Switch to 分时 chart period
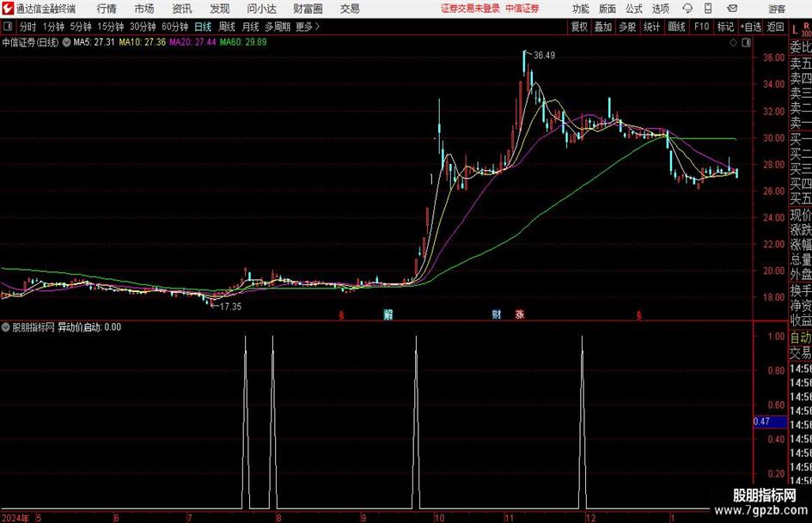Image resolution: width=812 pixels, height=523 pixels. point(27,27)
